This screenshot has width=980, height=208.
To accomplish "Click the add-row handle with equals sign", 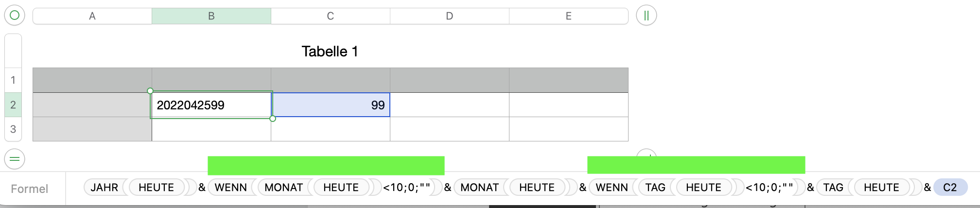I will coord(15,159).
